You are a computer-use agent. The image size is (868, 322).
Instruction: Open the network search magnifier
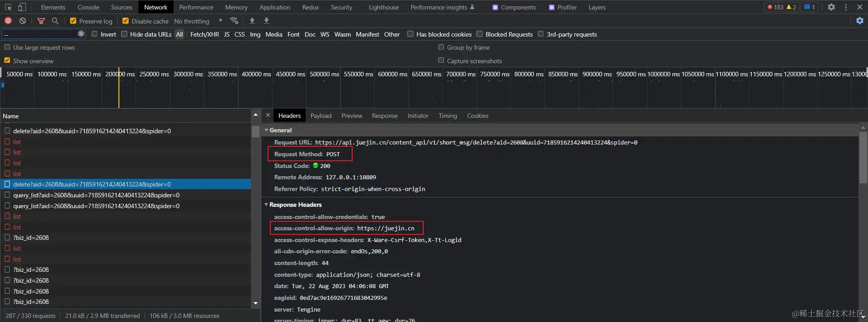point(55,21)
